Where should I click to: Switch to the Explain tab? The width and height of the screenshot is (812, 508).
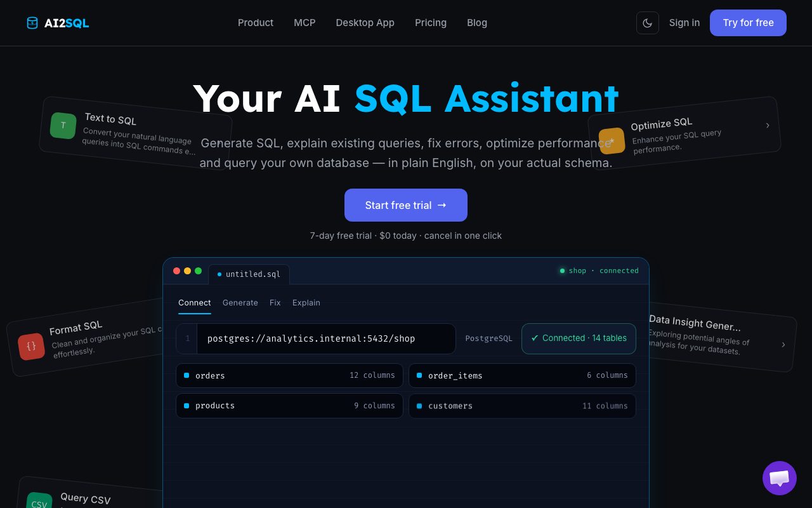tap(306, 303)
